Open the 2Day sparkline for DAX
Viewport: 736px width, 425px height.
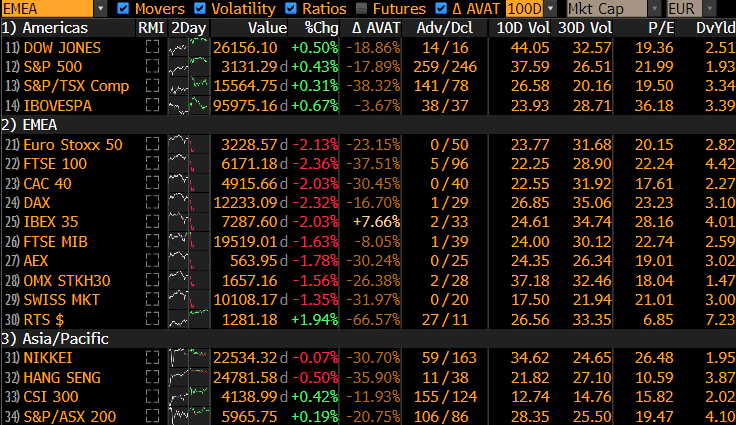coord(189,202)
